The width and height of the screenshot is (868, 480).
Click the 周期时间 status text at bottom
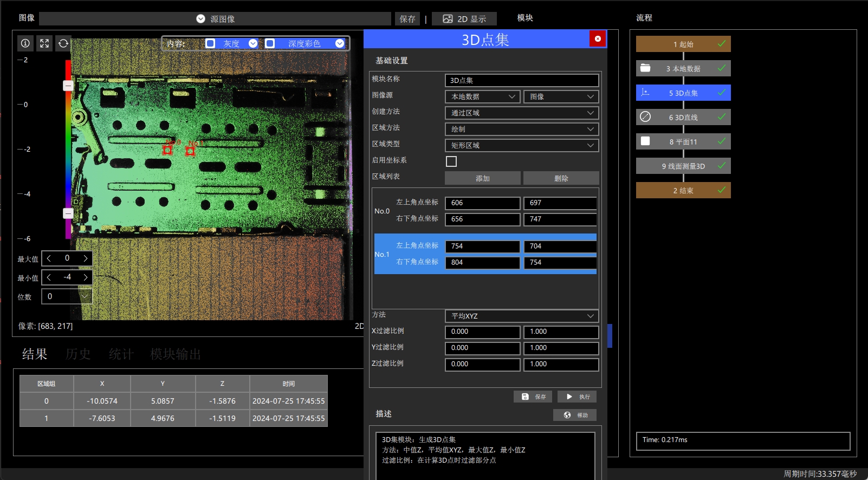click(x=820, y=474)
